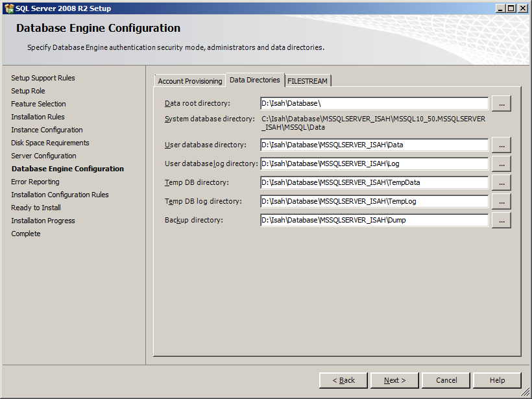Open the FILESTREAM tab
Screen dimensions: 532x399
click(x=308, y=80)
